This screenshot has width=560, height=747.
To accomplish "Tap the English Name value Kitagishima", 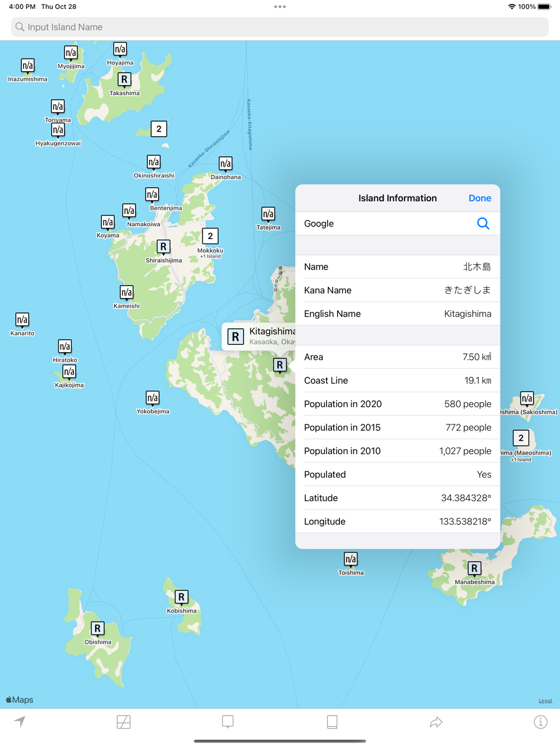I will coord(468,314).
